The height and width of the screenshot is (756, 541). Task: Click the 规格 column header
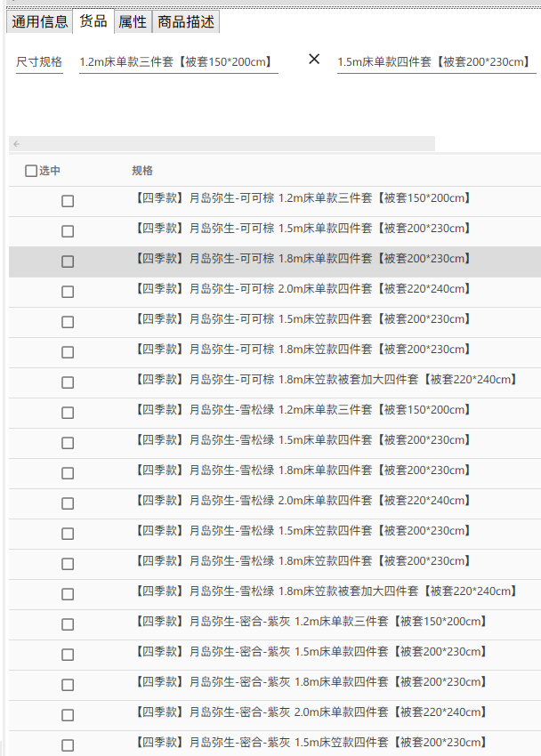click(x=142, y=171)
